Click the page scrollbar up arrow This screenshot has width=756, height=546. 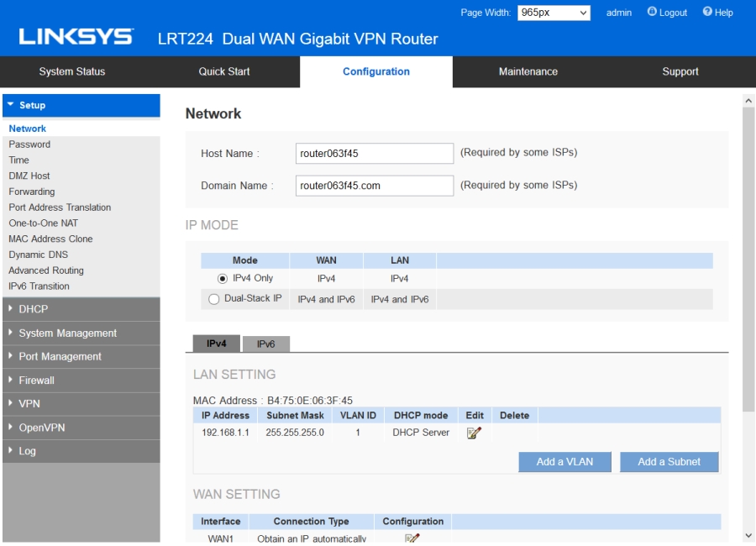coord(748,101)
